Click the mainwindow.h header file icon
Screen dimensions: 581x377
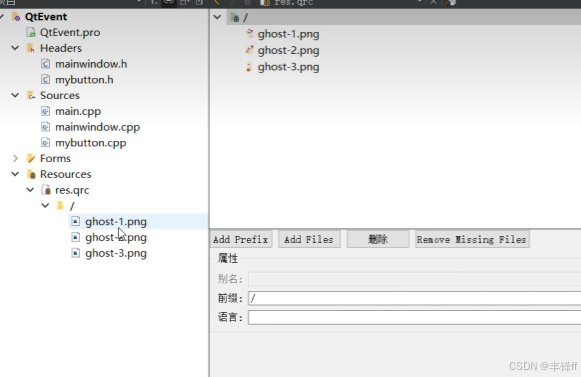coord(46,64)
